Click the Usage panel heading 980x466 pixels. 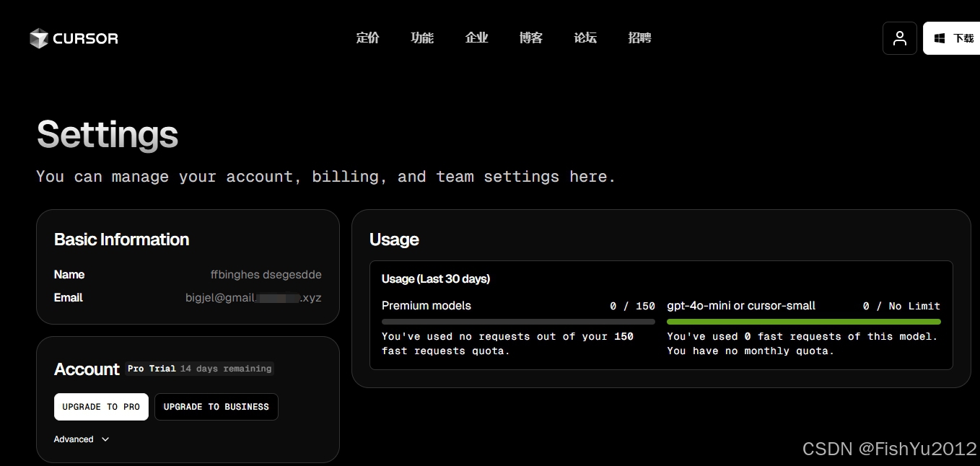coord(394,239)
